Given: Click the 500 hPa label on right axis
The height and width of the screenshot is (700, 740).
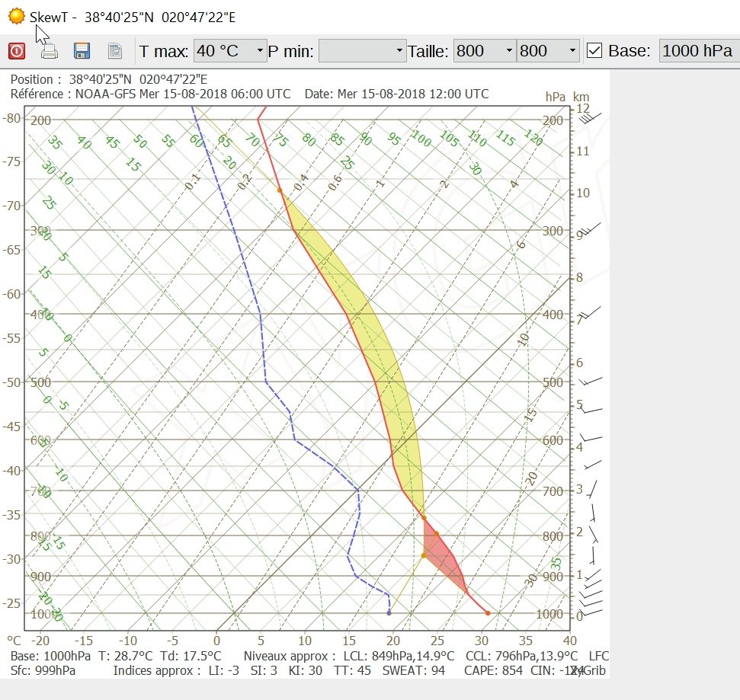Looking at the screenshot, I should 553,382.
